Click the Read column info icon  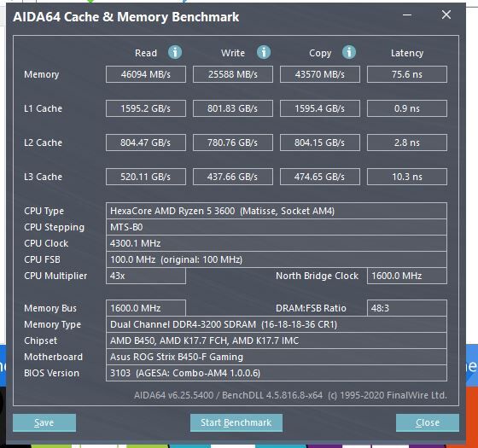(x=175, y=52)
